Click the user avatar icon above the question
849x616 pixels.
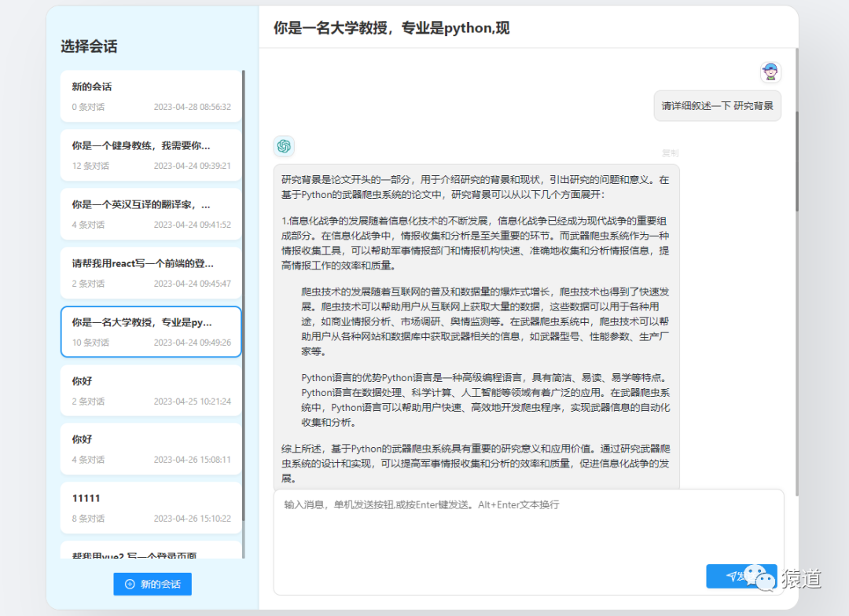pos(770,71)
